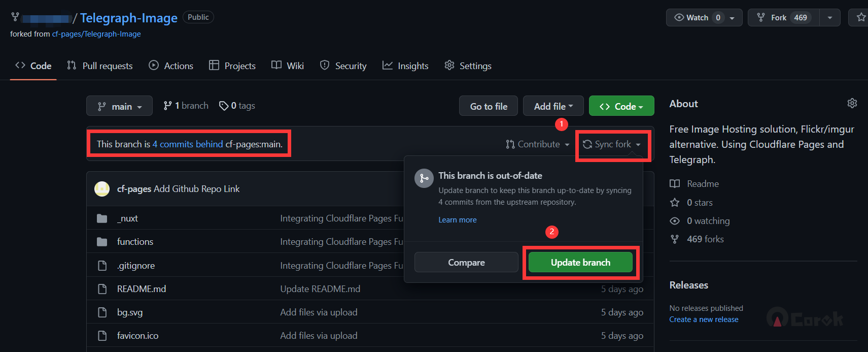Expand the Add file dropdown

click(553, 106)
